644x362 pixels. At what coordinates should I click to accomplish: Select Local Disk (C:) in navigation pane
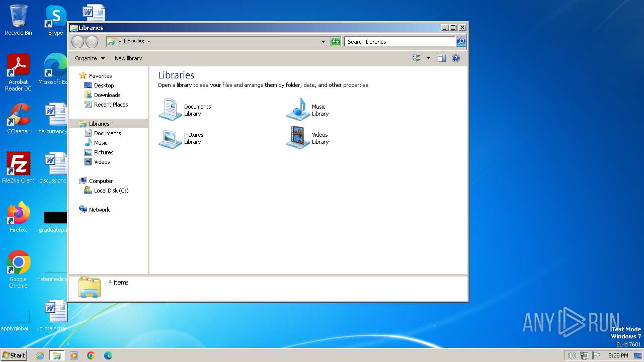pyautogui.click(x=111, y=191)
